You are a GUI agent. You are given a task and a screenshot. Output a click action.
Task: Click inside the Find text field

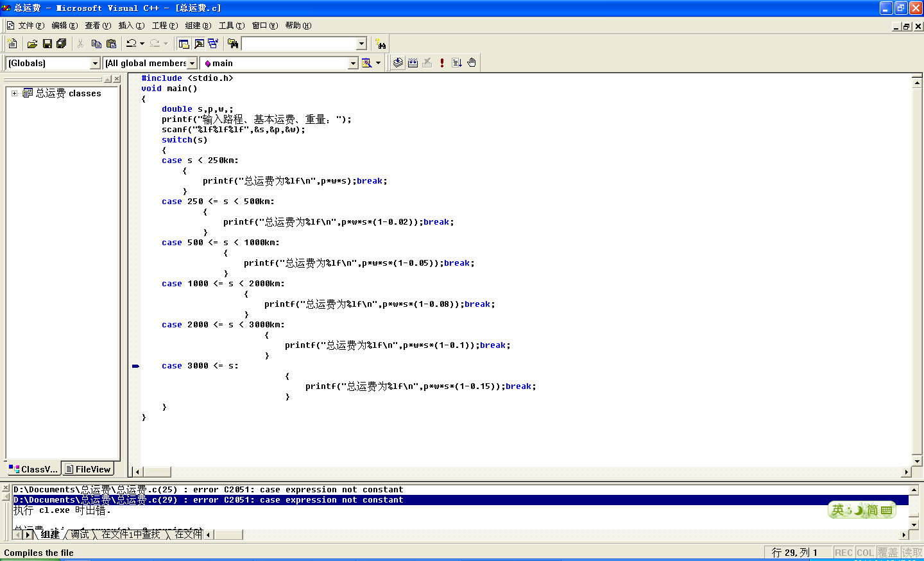tap(299, 44)
